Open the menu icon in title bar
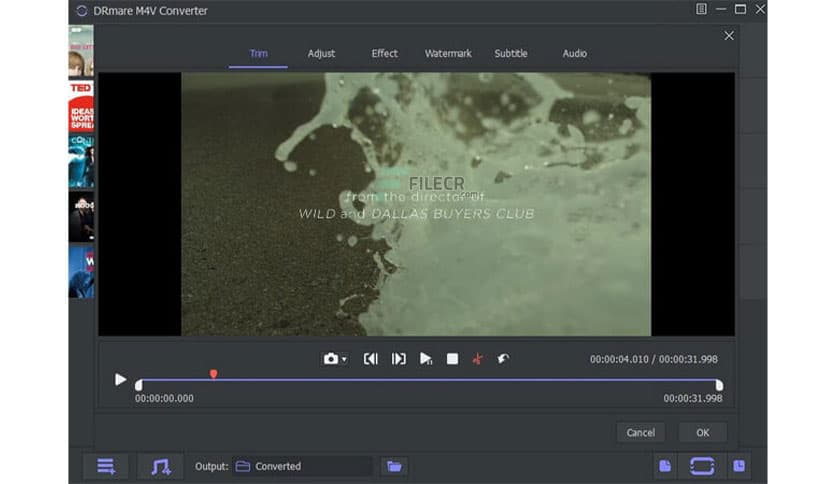The image size is (836, 484). [701, 9]
